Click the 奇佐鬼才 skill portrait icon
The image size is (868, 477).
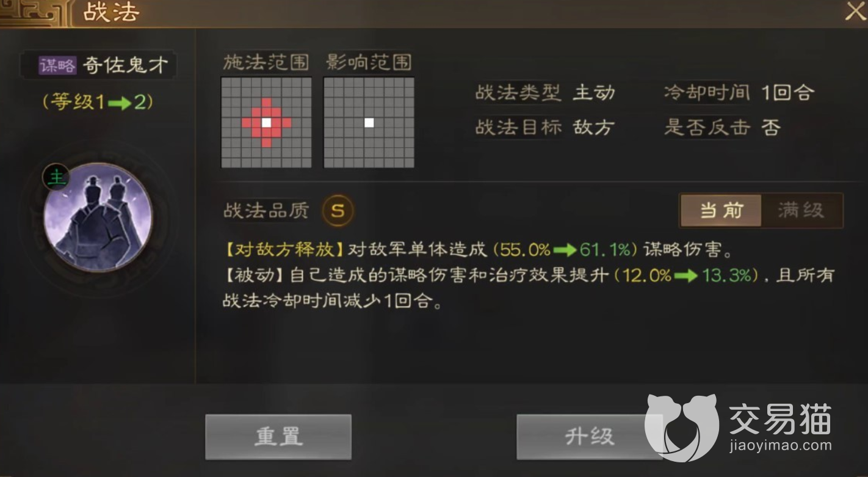click(x=98, y=217)
